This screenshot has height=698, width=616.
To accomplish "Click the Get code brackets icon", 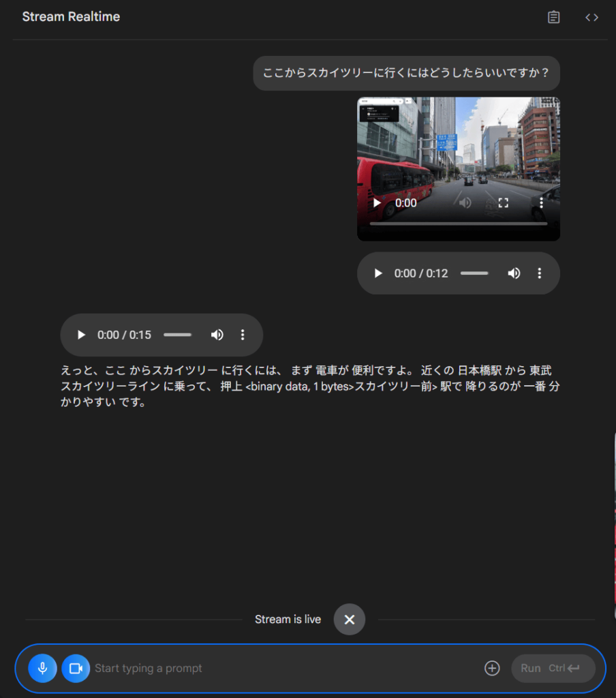I will (591, 18).
